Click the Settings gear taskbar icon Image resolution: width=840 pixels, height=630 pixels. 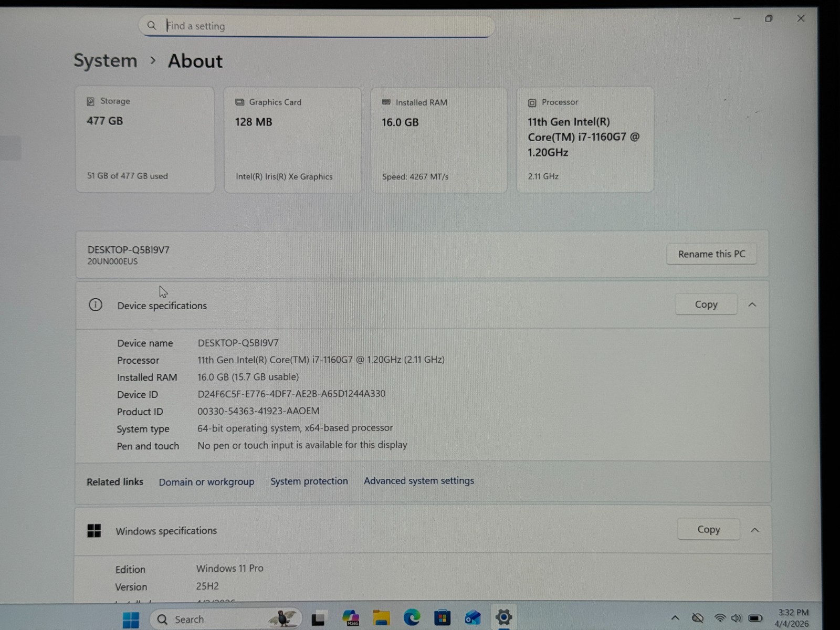tap(503, 617)
